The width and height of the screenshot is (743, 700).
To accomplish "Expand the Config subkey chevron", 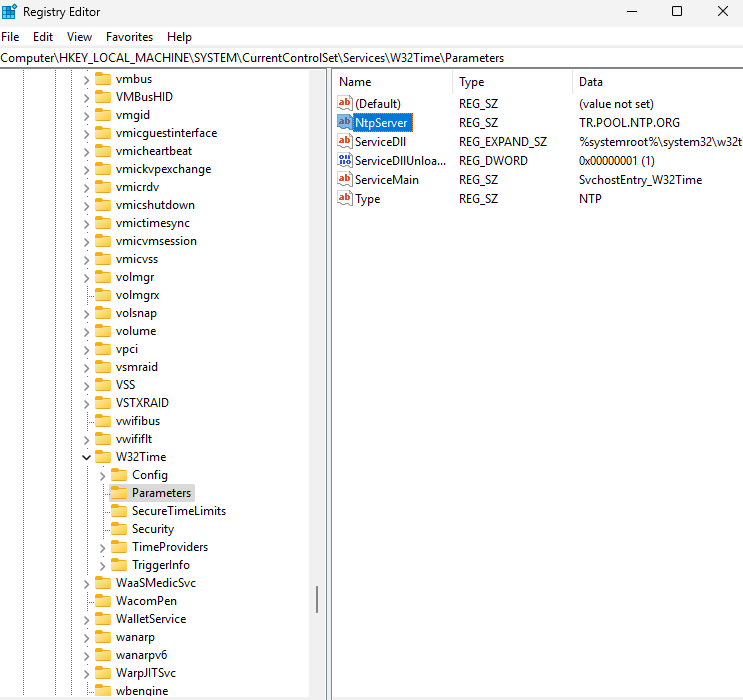I will pyautogui.click(x=102, y=475).
